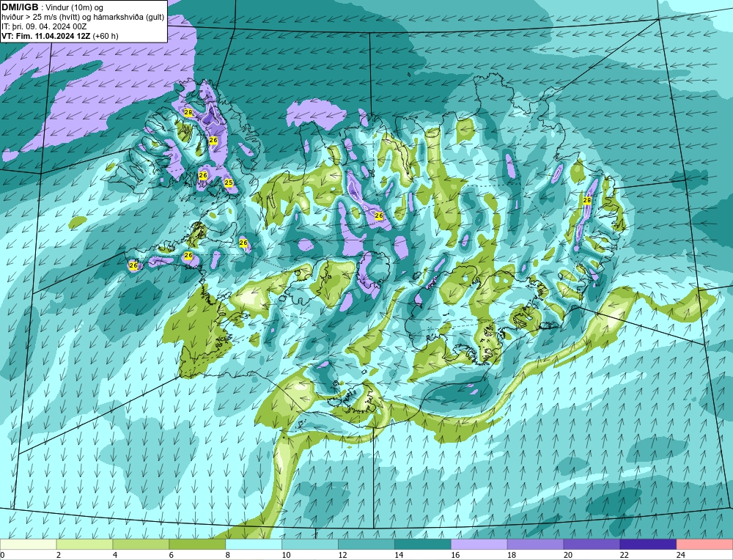This screenshot has height=560, width=733.
Task: Click the 10–12 m/s light teal legend swatch
Action: (x=310, y=545)
